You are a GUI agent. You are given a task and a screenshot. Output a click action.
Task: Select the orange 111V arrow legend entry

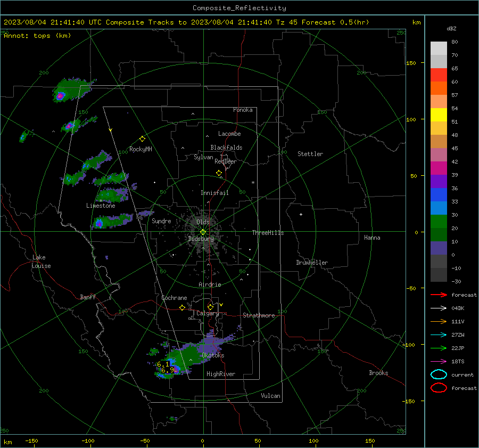pyautogui.click(x=439, y=321)
